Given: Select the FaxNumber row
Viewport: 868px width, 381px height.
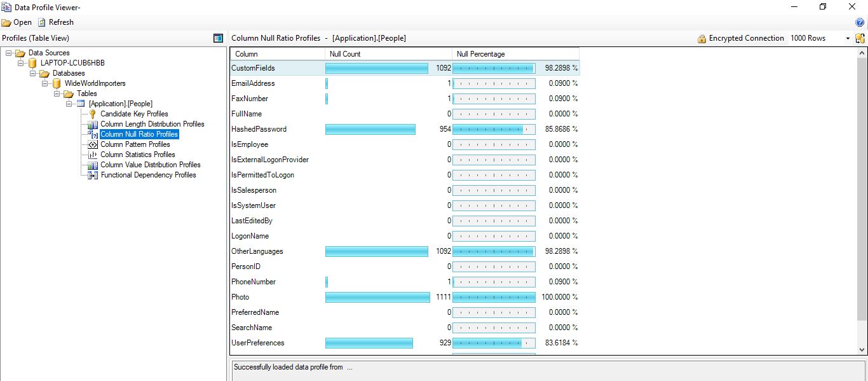Looking at the screenshot, I should click(405, 99).
